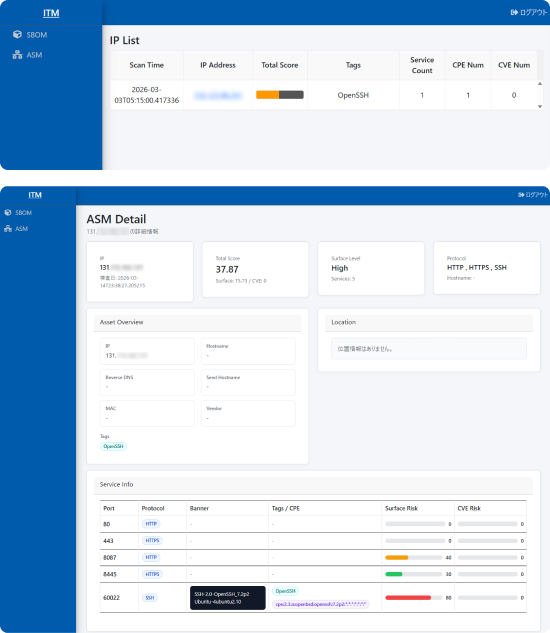Click the ASM network icon in lower sidebar

pyautogui.click(x=8, y=228)
